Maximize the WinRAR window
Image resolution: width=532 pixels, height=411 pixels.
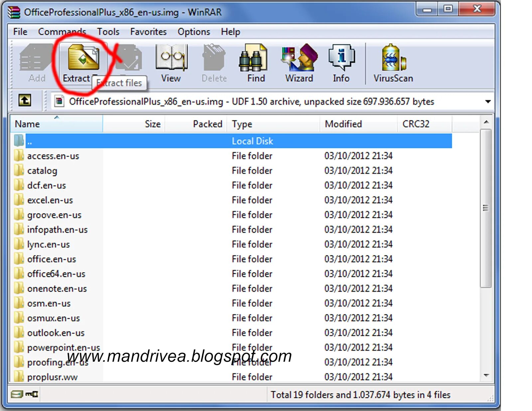(x=448, y=9)
